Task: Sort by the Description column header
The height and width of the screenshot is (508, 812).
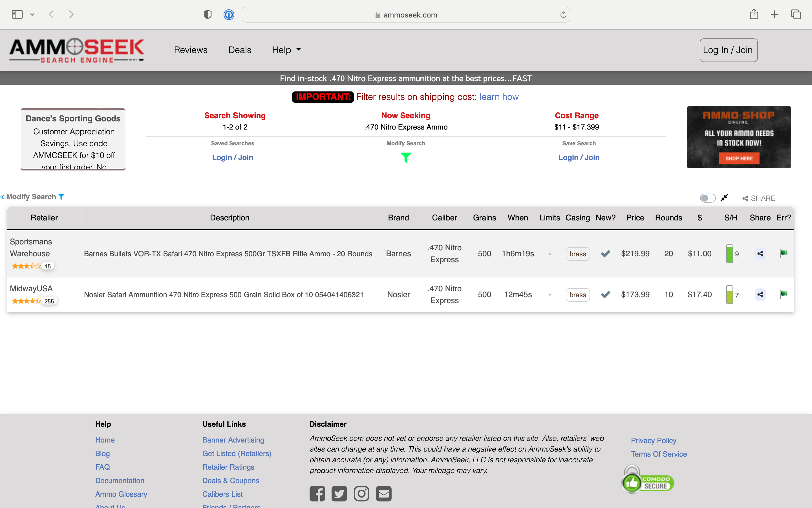Action: click(230, 218)
